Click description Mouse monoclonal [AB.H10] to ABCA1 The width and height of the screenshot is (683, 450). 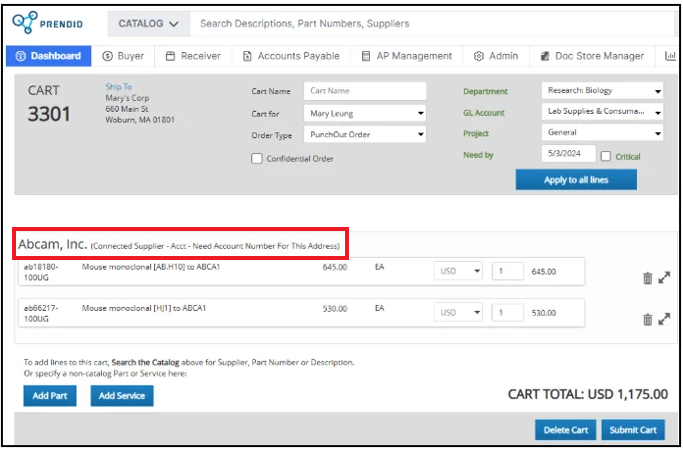(x=151, y=267)
